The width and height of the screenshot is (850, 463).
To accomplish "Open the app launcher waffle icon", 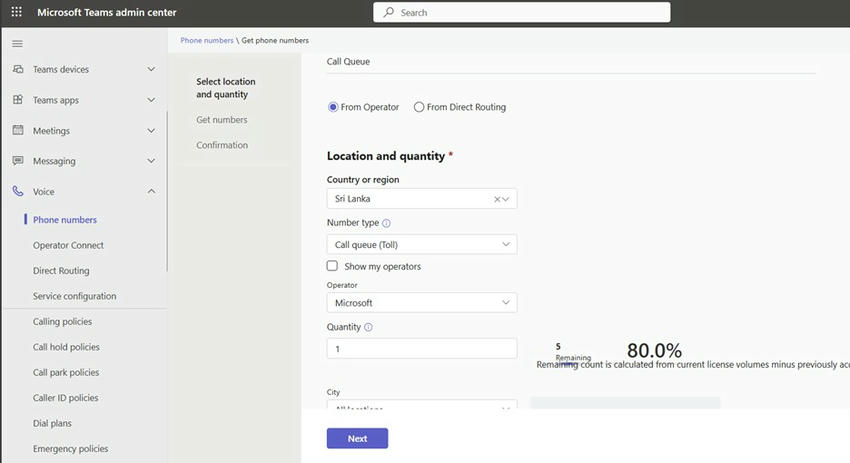I will pos(17,12).
